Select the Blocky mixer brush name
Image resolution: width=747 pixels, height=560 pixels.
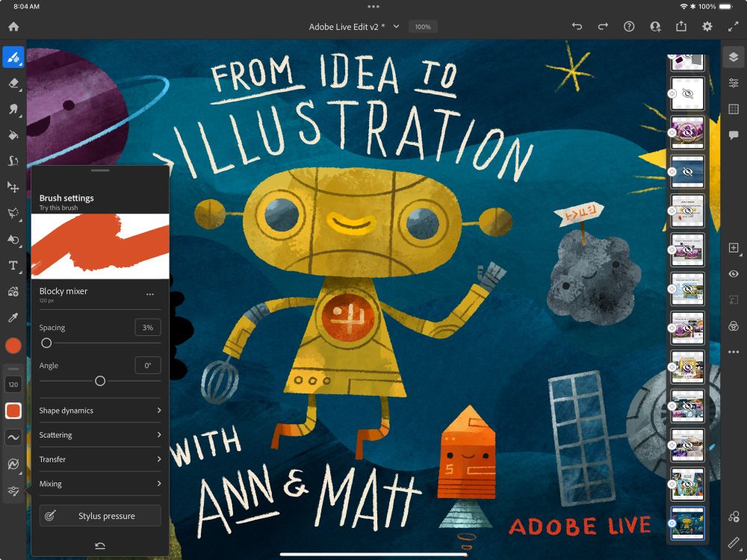[x=63, y=291]
